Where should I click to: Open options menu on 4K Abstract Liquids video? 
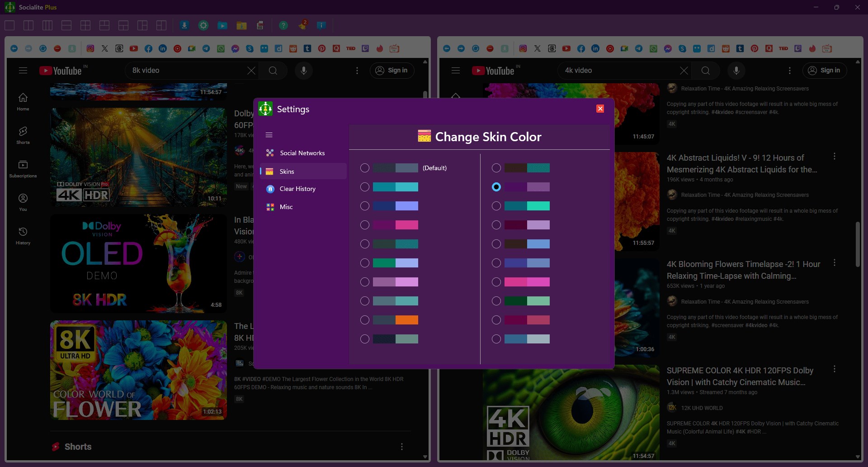point(835,156)
